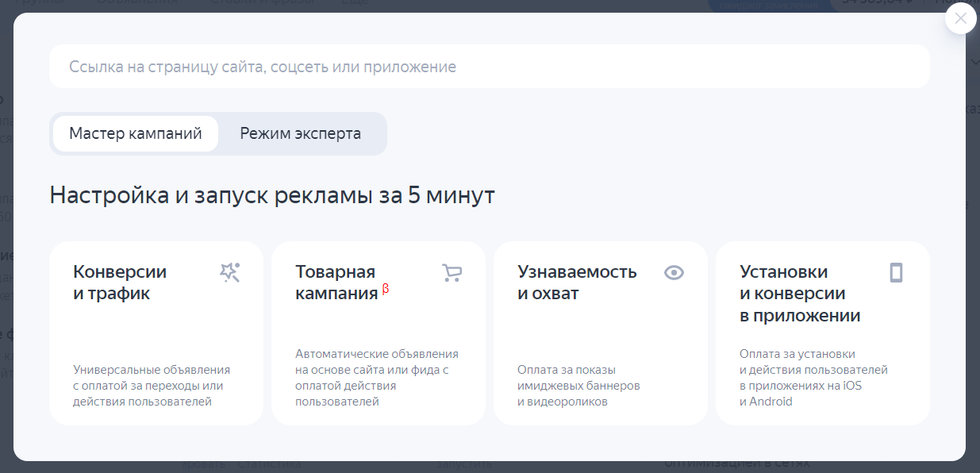Click the Статистика link below the dialog
Viewport: 980px width, 473px height.
click(270, 465)
